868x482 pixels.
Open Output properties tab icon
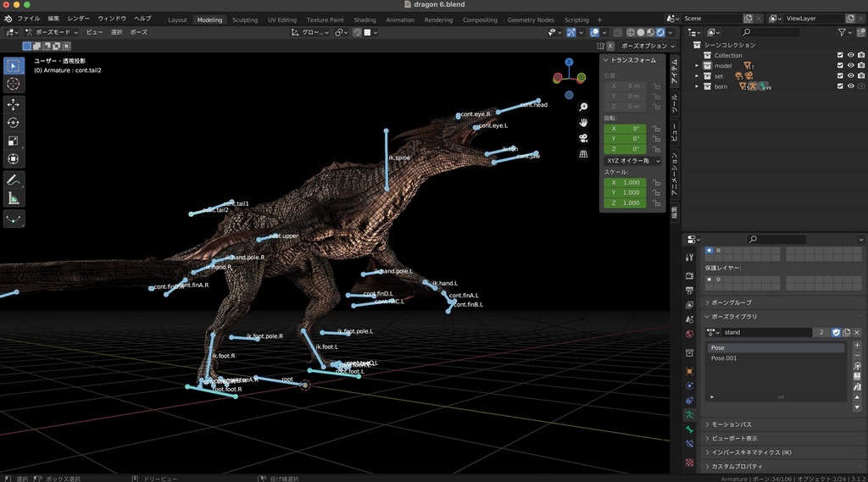click(689, 290)
